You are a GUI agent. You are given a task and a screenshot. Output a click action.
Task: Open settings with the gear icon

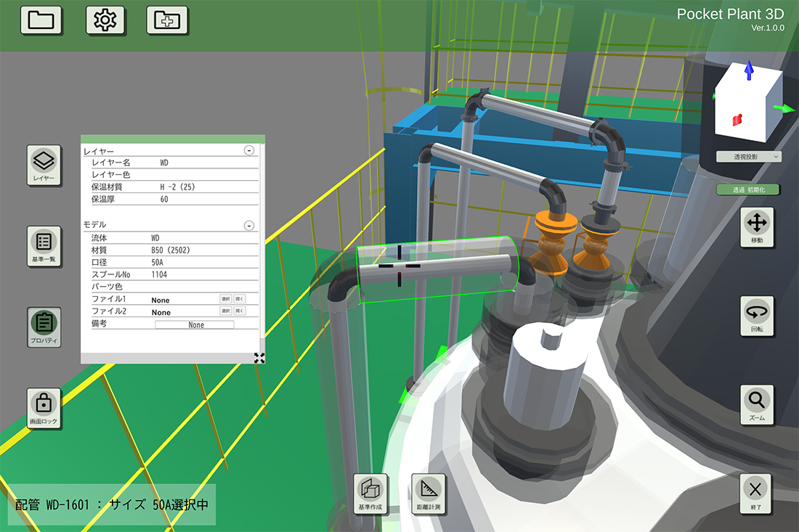(x=105, y=20)
